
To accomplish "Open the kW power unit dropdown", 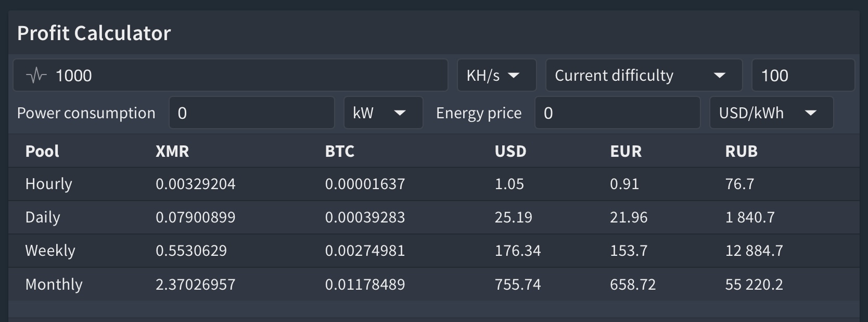I will click(384, 113).
